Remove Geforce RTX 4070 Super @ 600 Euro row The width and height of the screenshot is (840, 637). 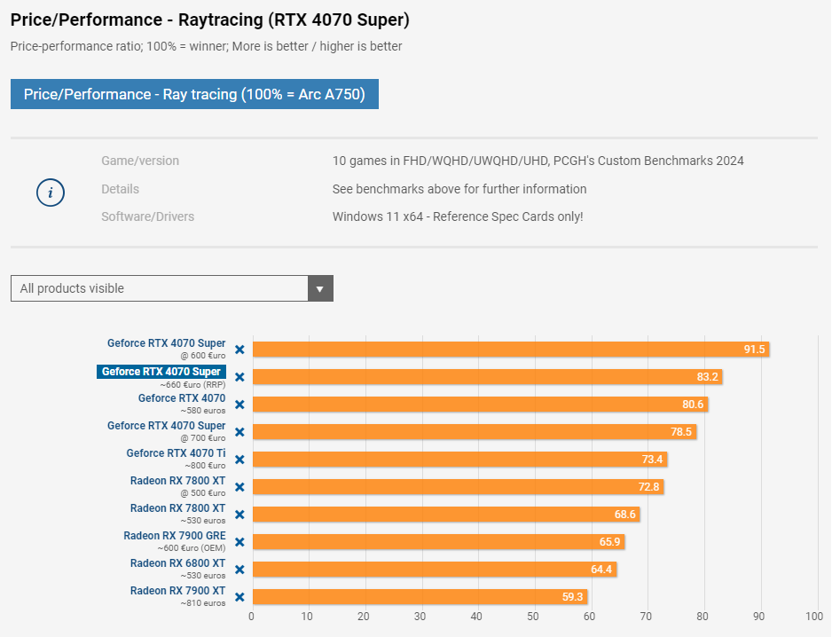[x=240, y=350]
